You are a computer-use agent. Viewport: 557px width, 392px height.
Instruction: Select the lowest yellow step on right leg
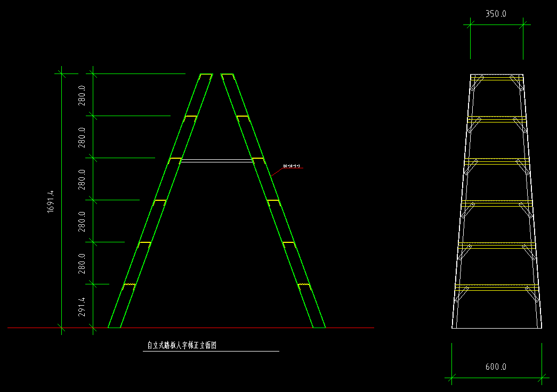(304, 284)
